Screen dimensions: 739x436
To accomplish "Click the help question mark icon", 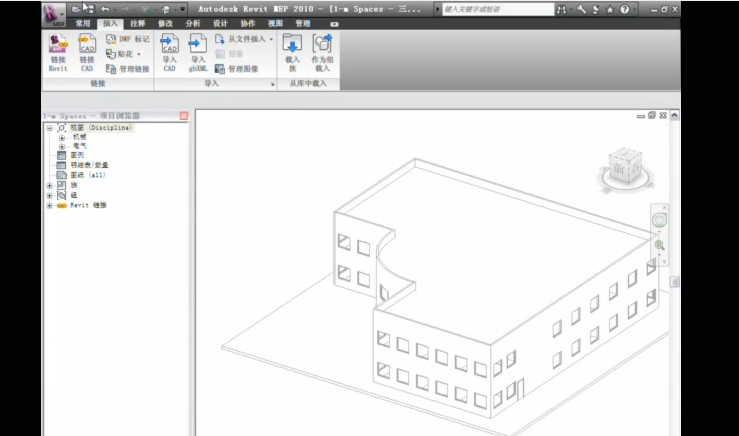I will [624, 9].
